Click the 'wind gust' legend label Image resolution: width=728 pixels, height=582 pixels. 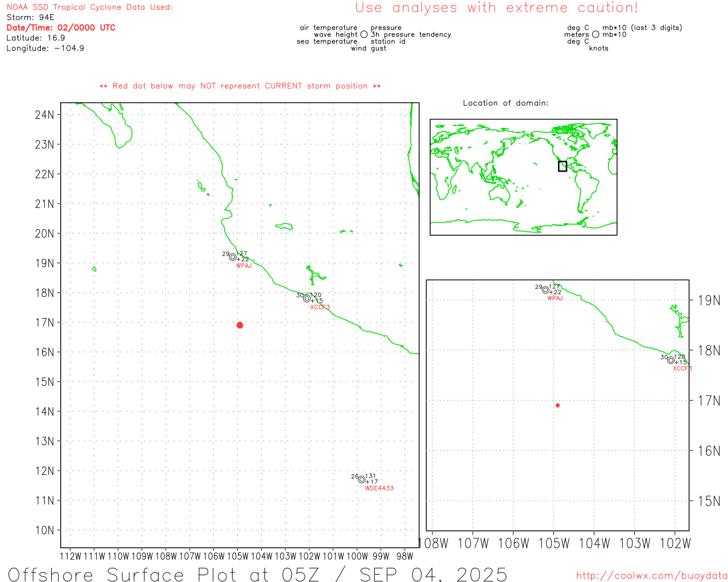click(x=369, y=48)
